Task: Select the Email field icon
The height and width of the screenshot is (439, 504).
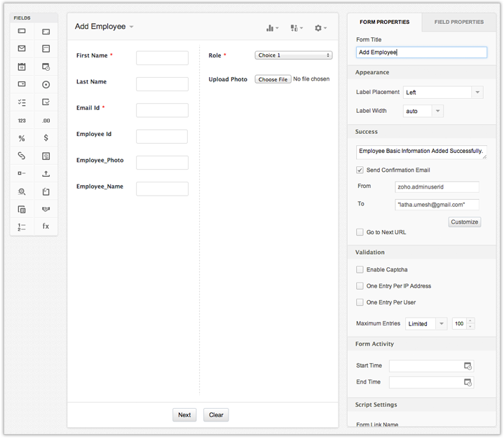Action: 22,49
